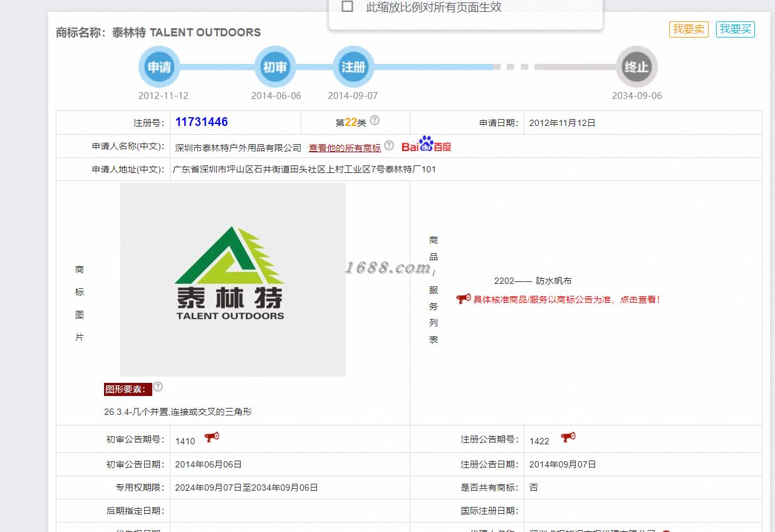The width and height of the screenshot is (775, 532).
Task: Click the 2034-09-06 date under 终止
Action: pyautogui.click(x=637, y=96)
